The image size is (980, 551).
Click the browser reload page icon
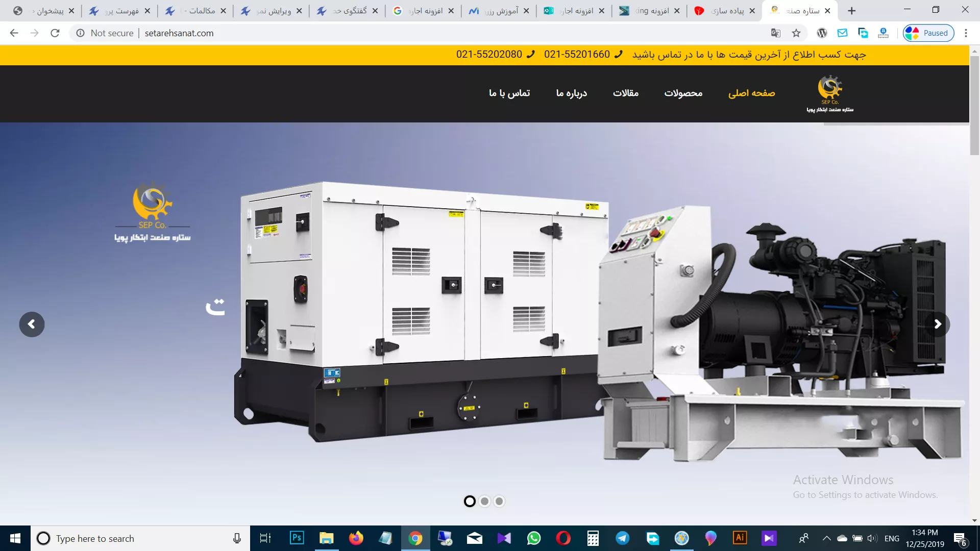(x=55, y=33)
